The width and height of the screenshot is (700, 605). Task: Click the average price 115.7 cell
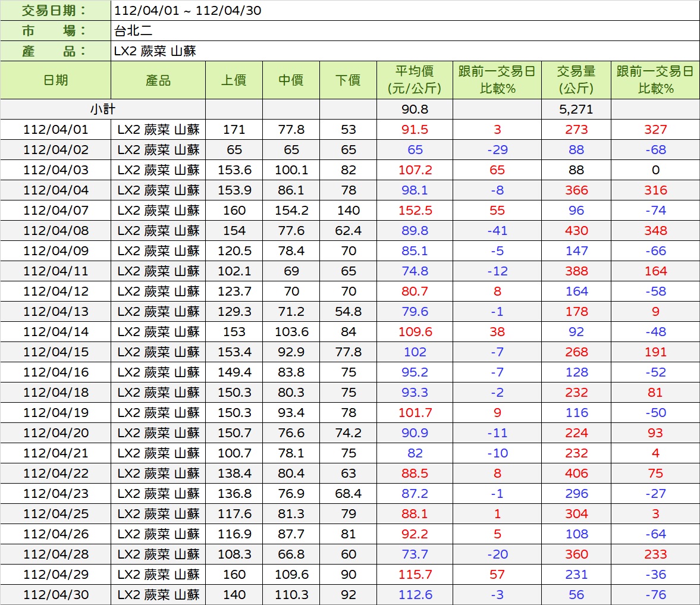pyautogui.click(x=415, y=575)
